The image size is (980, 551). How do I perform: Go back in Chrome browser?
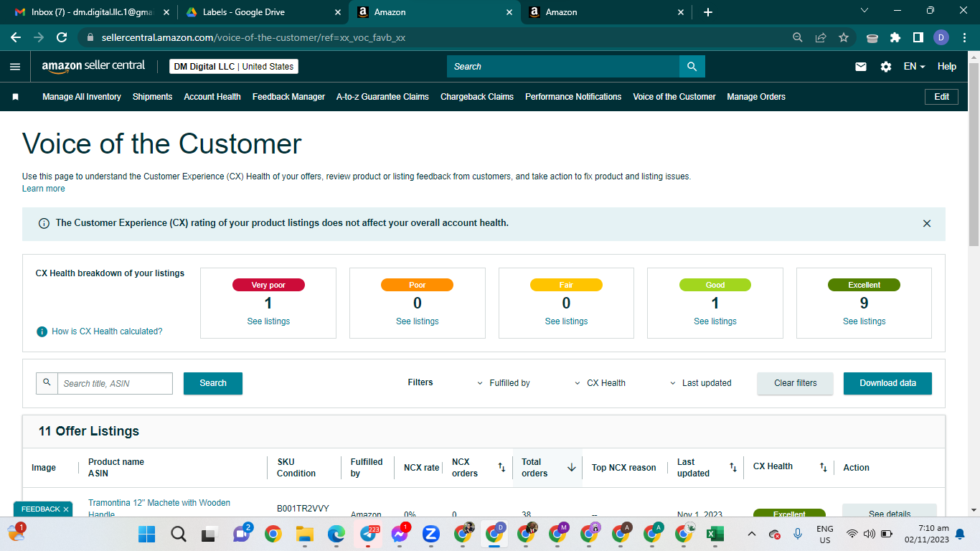click(x=16, y=37)
